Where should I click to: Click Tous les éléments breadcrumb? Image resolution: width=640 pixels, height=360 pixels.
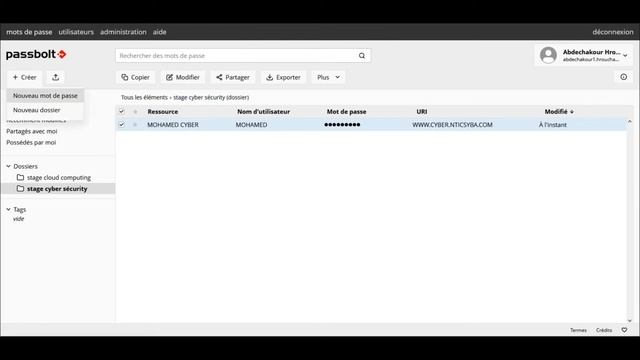point(144,98)
